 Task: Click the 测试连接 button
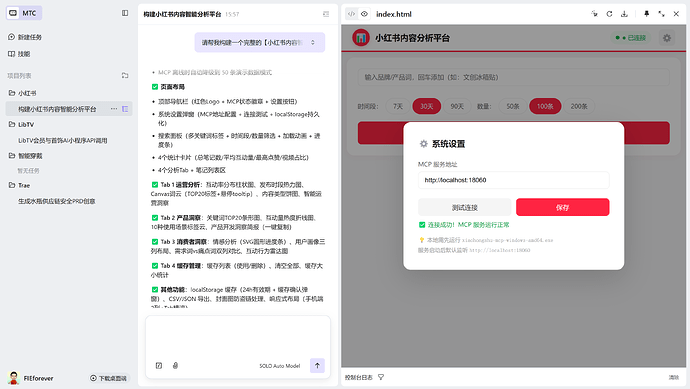[465, 207]
